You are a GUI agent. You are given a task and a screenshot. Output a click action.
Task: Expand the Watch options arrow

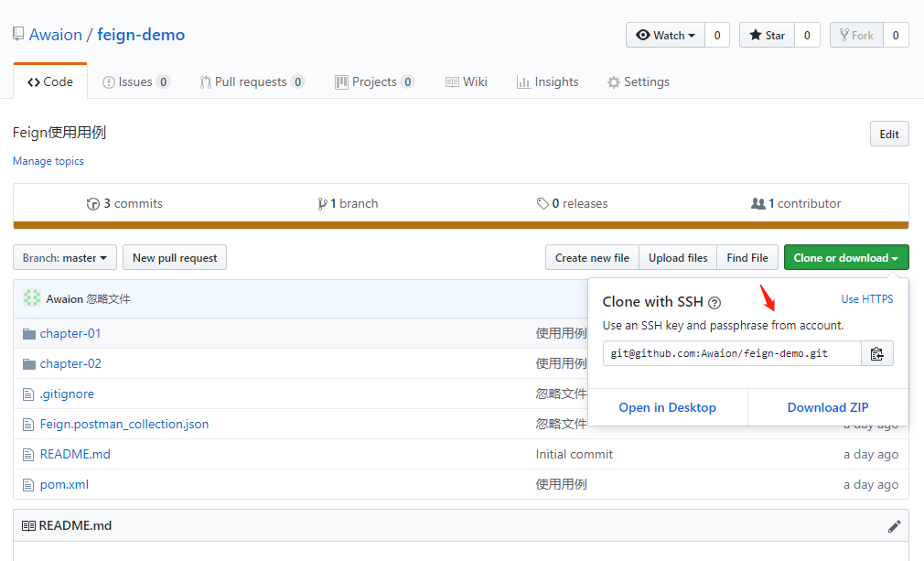[691, 35]
